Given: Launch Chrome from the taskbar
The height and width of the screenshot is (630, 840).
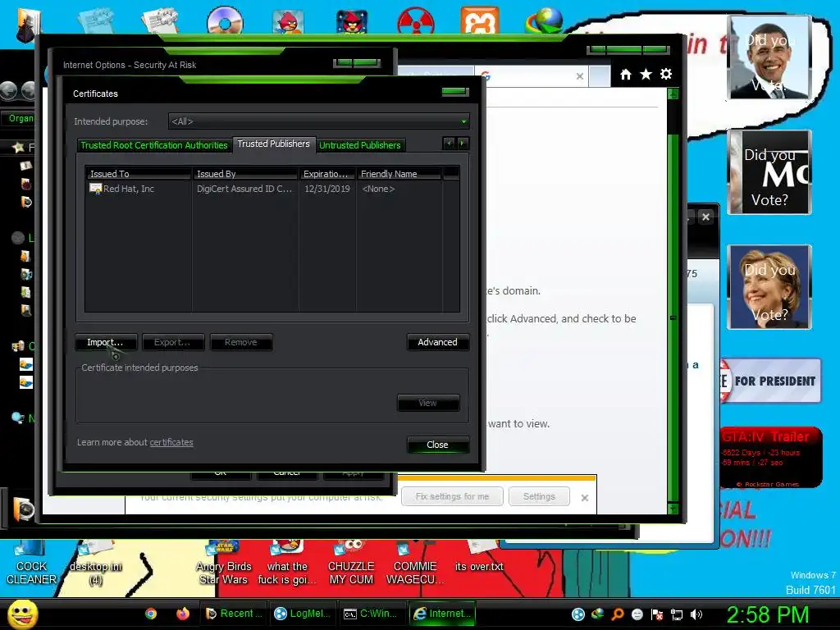Looking at the screenshot, I should tap(151, 614).
